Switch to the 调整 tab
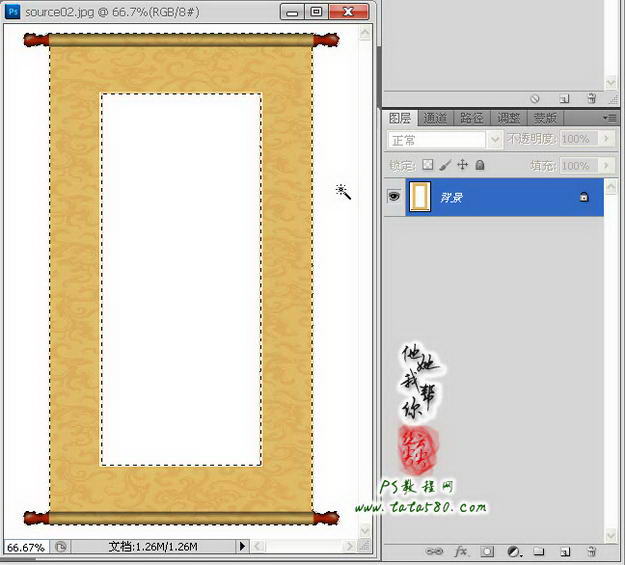 (508, 118)
